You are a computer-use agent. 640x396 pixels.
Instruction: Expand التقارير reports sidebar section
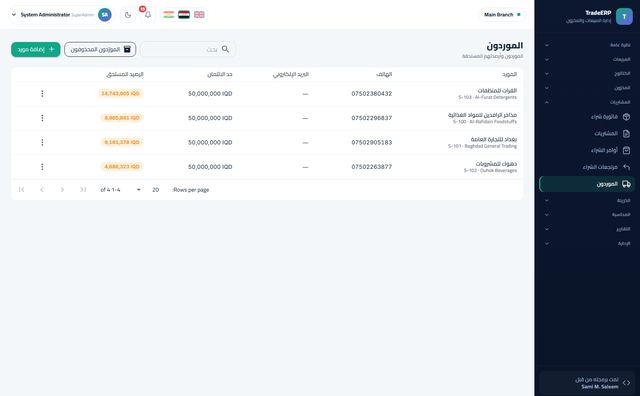coord(587,229)
